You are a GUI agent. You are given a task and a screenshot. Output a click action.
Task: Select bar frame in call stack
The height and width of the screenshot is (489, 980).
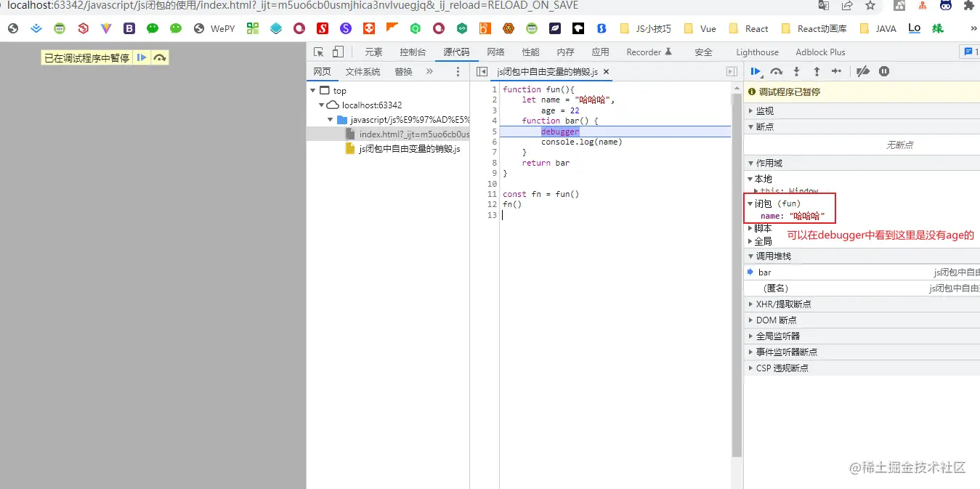click(x=862, y=272)
